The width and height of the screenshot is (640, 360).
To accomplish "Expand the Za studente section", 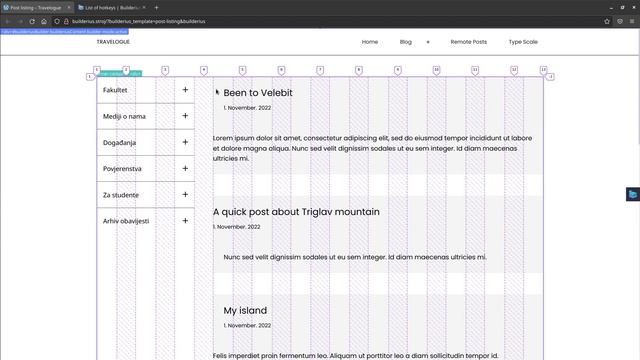I will [x=185, y=194].
